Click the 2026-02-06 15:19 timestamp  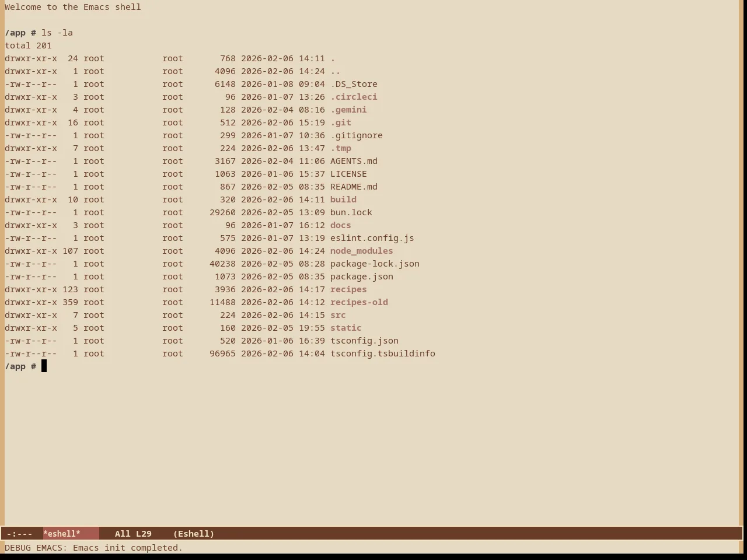click(x=283, y=123)
